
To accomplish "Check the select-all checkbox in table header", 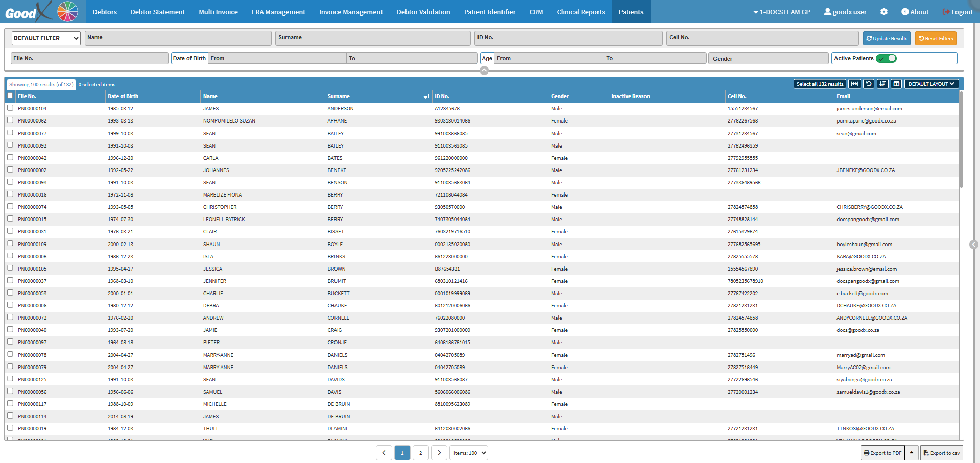I will (10, 95).
